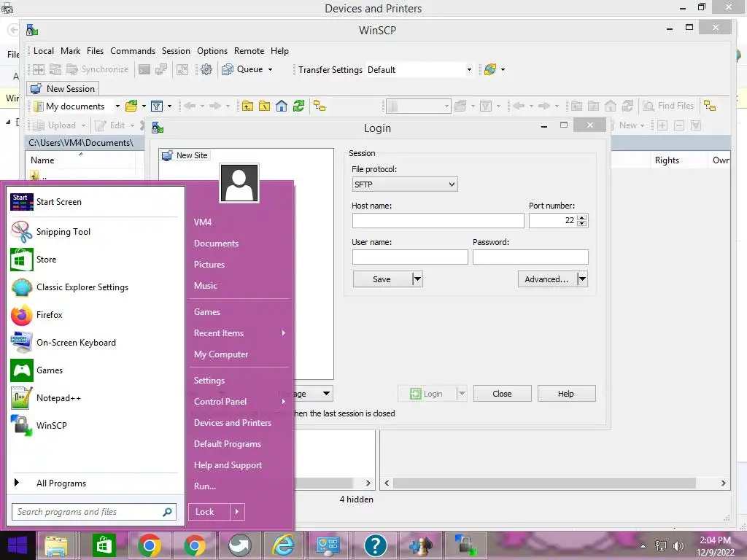This screenshot has width=747, height=560.
Task: Open Run... from the Start menu
Action: 205,486
